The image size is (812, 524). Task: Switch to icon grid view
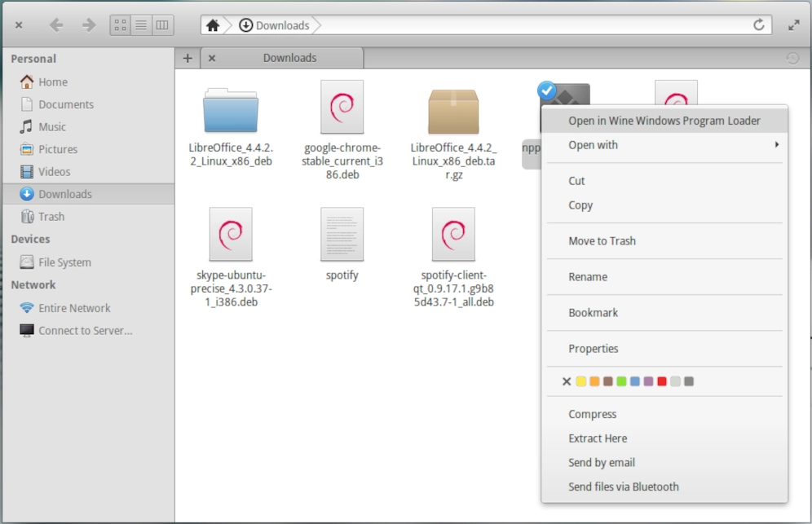(120, 24)
